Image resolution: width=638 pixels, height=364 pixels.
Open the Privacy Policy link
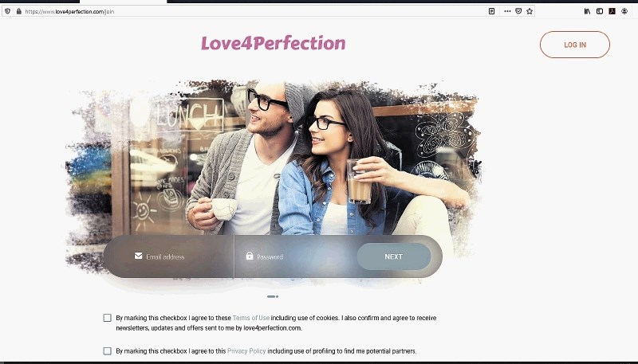(x=246, y=350)
